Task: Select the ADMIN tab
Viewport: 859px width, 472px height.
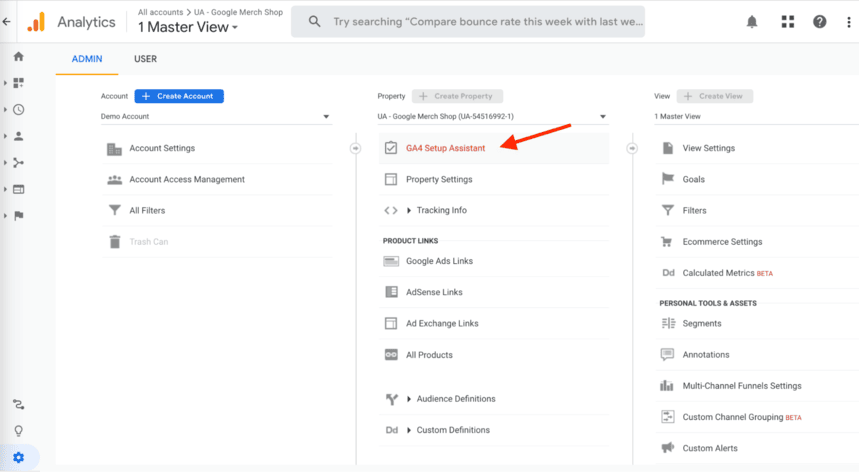Action: [x=87, y=59]
